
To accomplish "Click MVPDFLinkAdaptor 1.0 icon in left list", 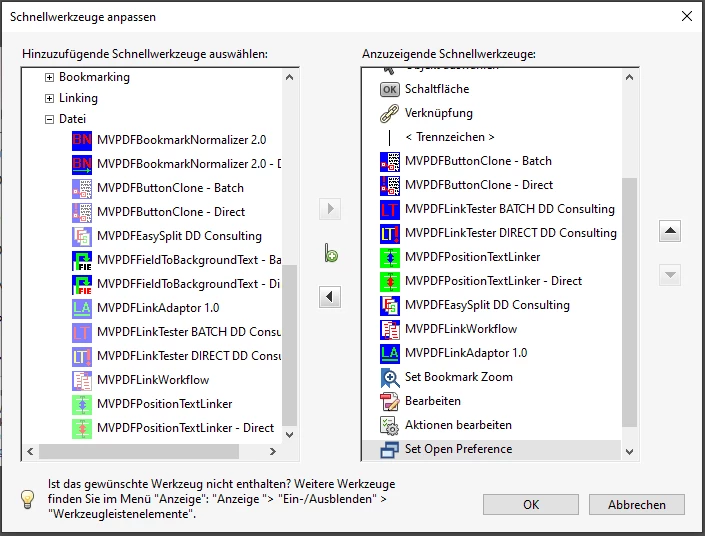I will click(82, 308).
